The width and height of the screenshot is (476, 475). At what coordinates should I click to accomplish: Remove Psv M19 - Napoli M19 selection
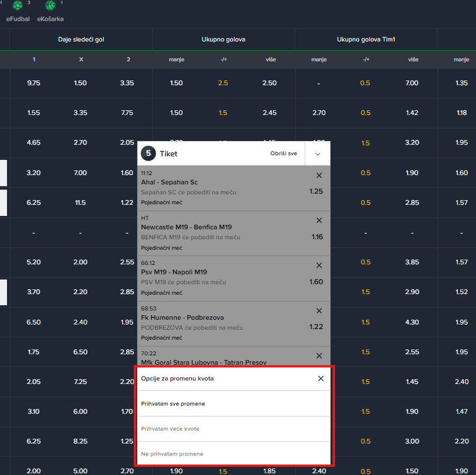pos(319,266)
